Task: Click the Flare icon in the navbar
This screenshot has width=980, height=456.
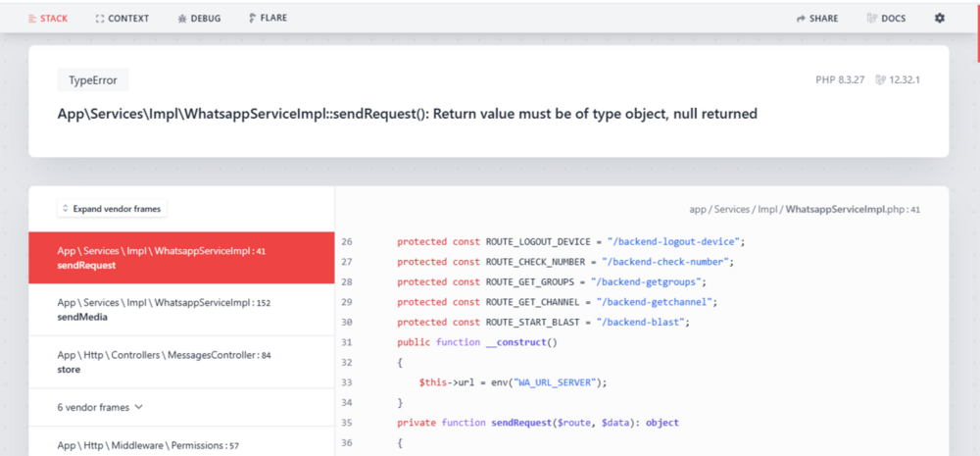Action: click(x=253, y=18)
